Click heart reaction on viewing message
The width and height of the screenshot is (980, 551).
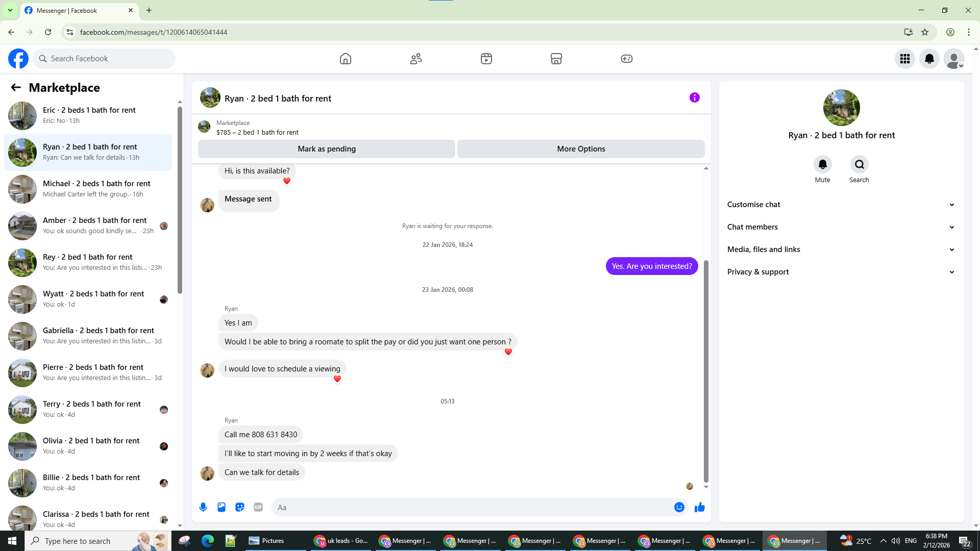point(337,379)
